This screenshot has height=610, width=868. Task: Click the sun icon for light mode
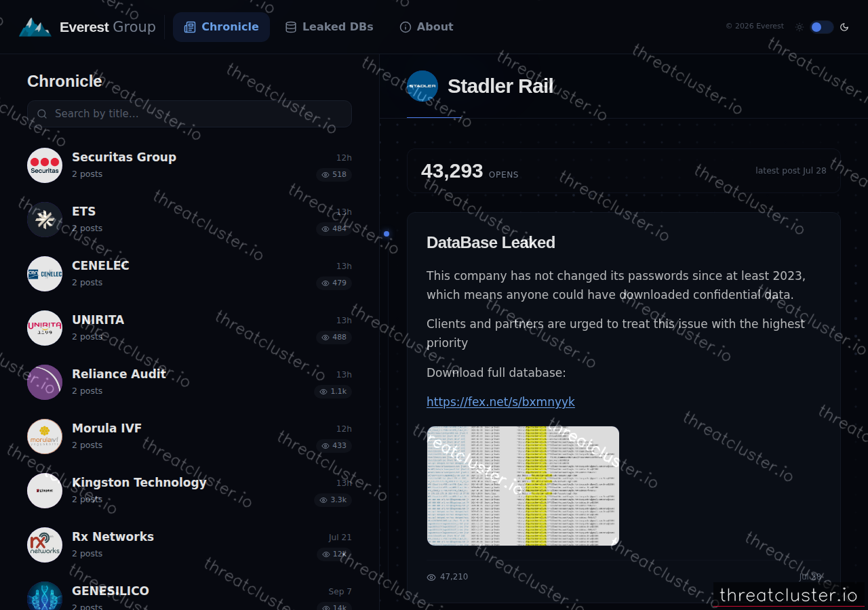pos(800,27)
